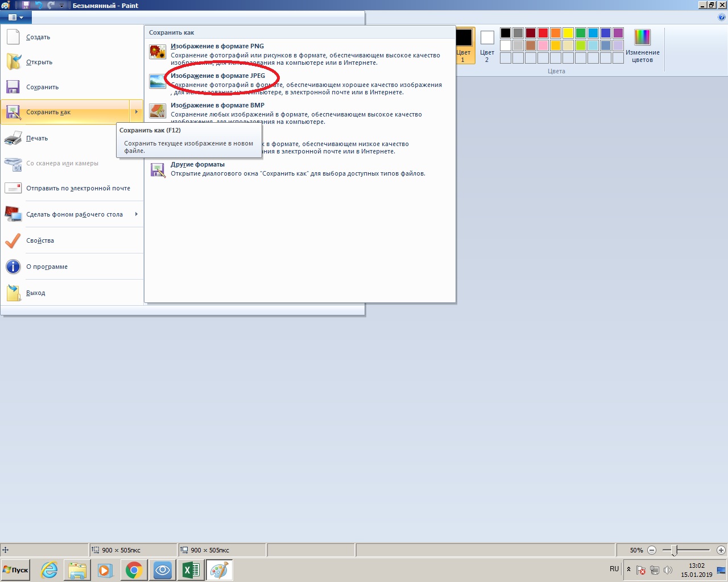The image size is (728, 582).
Task: Open the quick access toolbar customize arrow
Action: coord(63,6)
